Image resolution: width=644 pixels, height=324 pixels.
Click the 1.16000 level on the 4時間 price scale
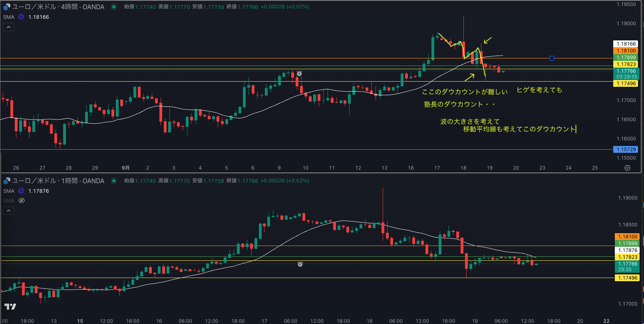coord(626,139)
